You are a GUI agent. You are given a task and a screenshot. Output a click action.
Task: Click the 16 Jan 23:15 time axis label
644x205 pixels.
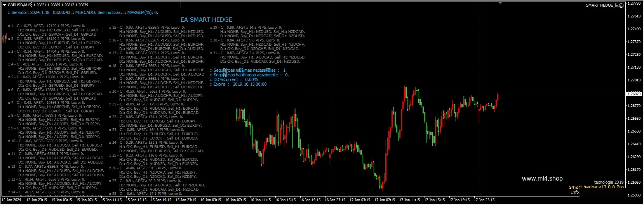(x=335, y=200)
